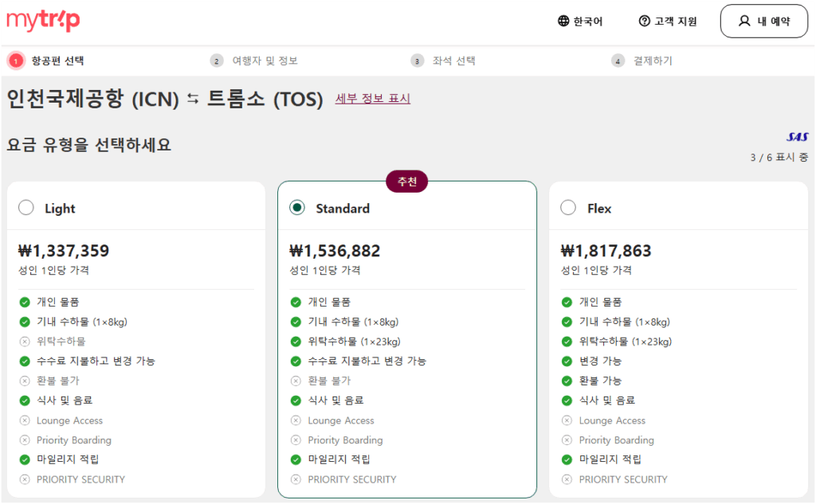Image resolution: width=816 pixels, height=504 pixels.
Task: Click the Standard fare radio button
Action: point(296,208)
